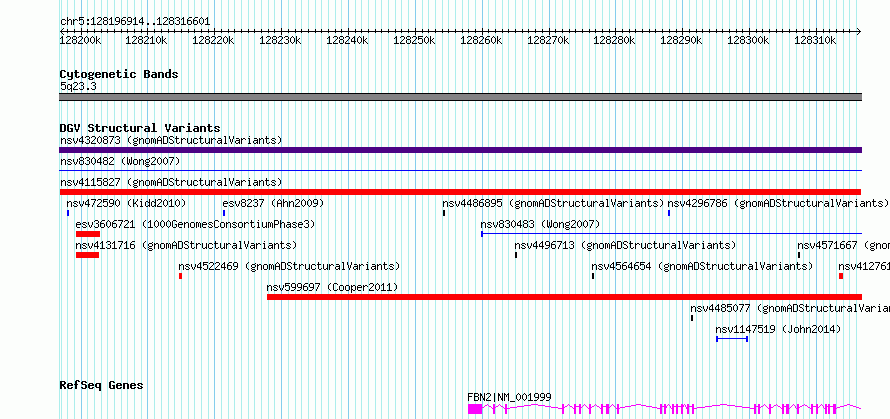Click the 128260k ruler tick label
Screen dimensions: 890x419
click(x=481, y=40)
